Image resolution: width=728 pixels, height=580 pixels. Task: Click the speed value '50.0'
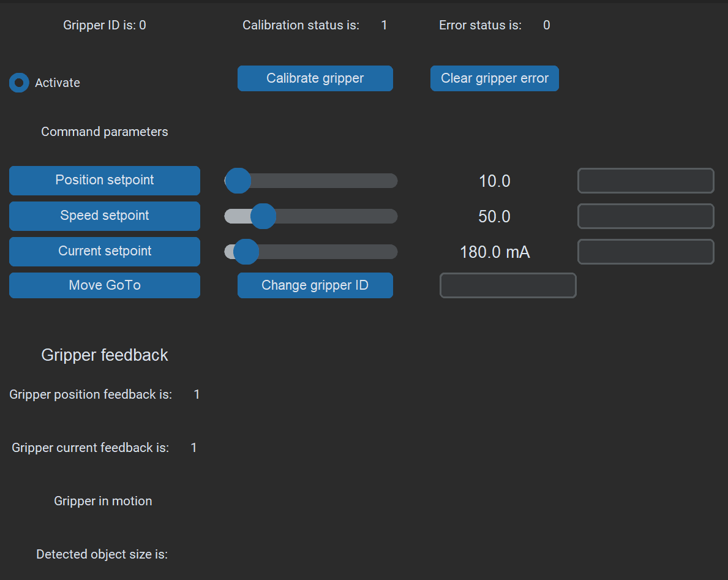[495, 216]
